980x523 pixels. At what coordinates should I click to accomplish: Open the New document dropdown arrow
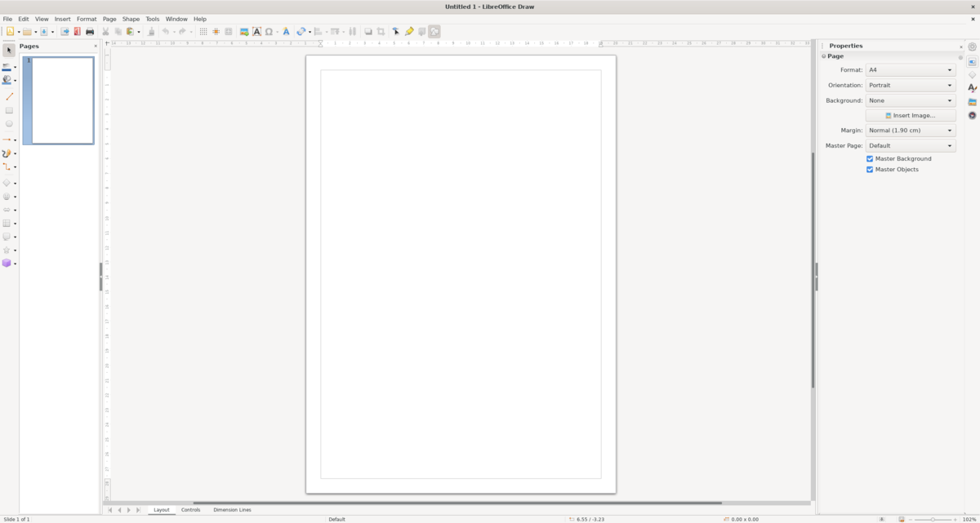click(x=19, y=32)
